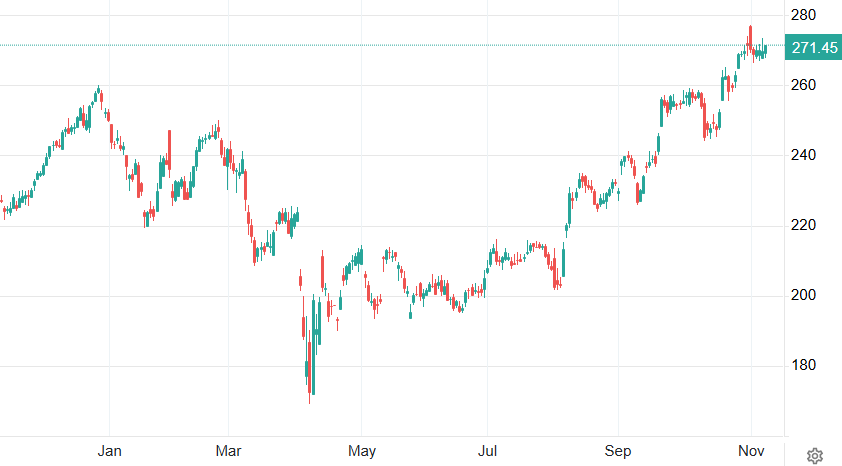Click the 260 price axis label
Viewport: 842px width, 466px height.
click(804, 85)
